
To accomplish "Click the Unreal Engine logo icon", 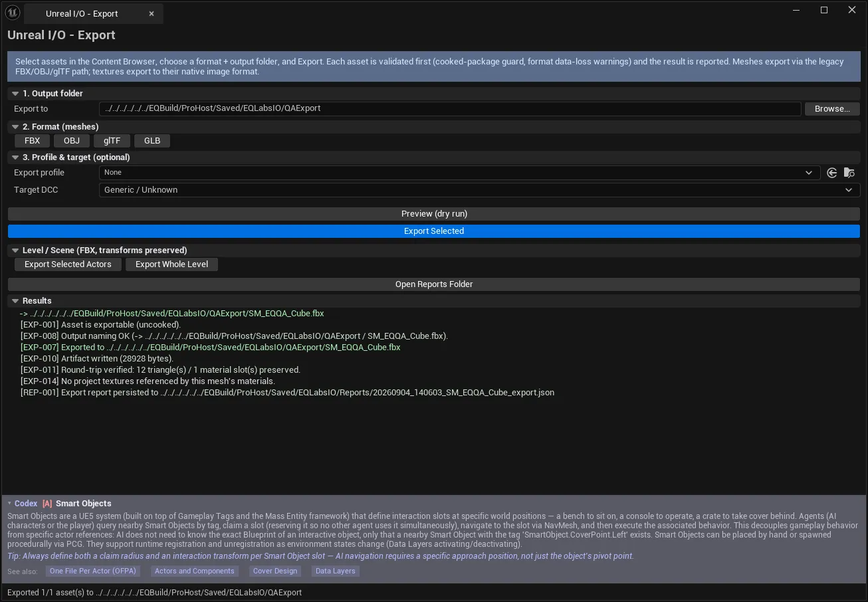I will [13, 13].
